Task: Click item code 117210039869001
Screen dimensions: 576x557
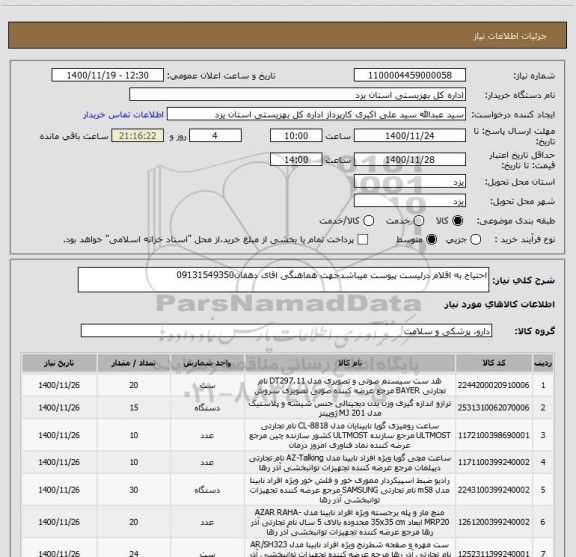Action: (493, 435)
